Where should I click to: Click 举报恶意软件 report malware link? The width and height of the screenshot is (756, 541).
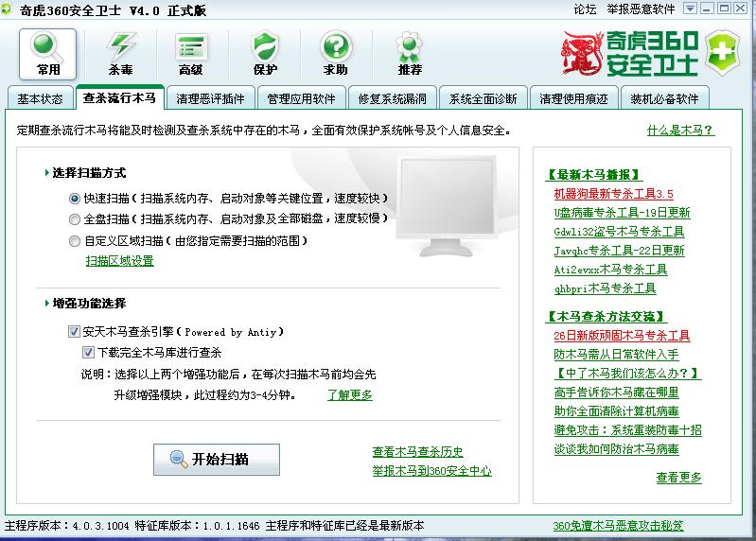[x=642, y=9]
